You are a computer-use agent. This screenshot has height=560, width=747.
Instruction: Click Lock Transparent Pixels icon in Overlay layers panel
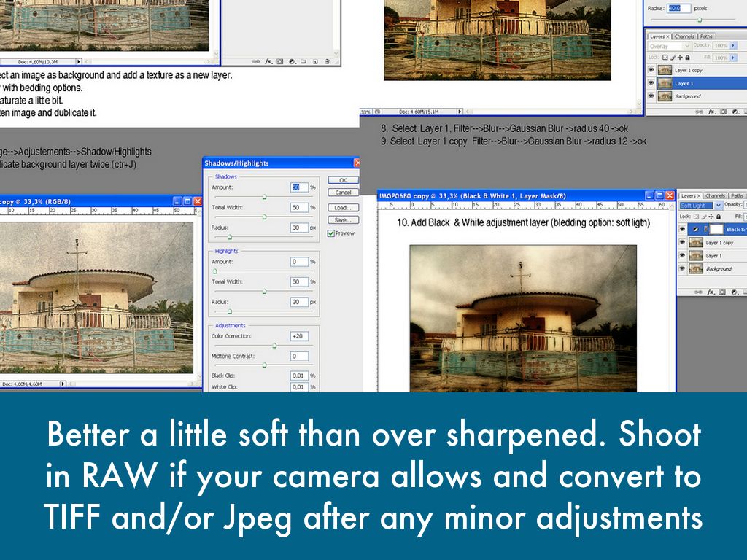click(664, 58)
